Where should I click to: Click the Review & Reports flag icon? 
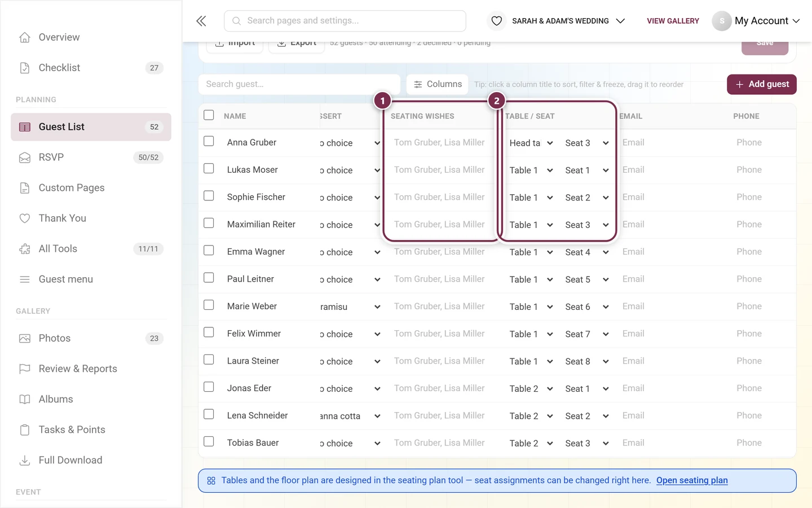pyautogui.click(x=25, y=369)
